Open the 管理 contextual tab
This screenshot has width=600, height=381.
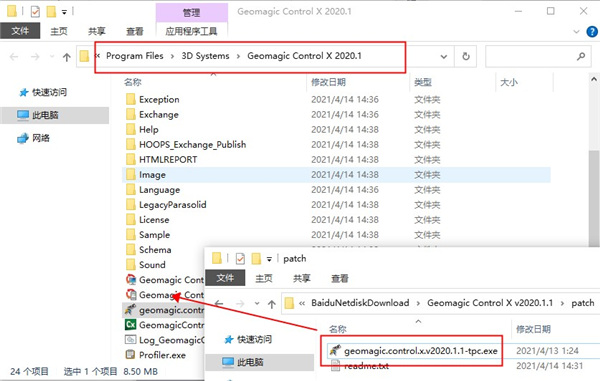click(191, 13)
